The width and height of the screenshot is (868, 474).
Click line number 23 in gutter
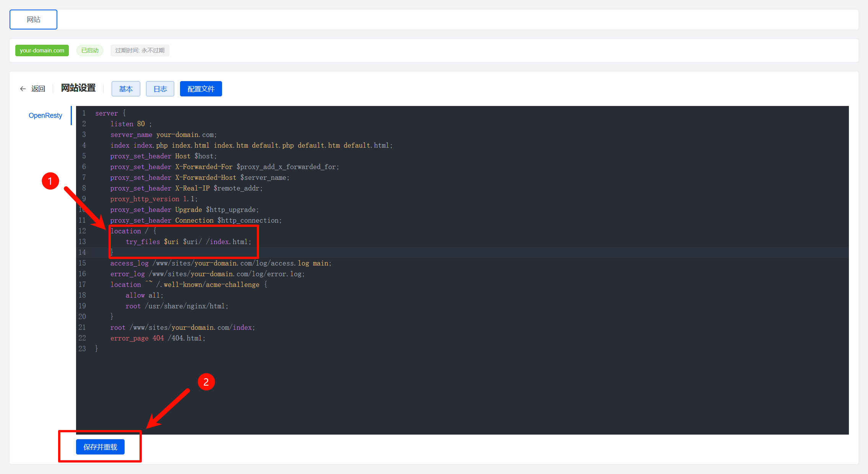(82, 349)
